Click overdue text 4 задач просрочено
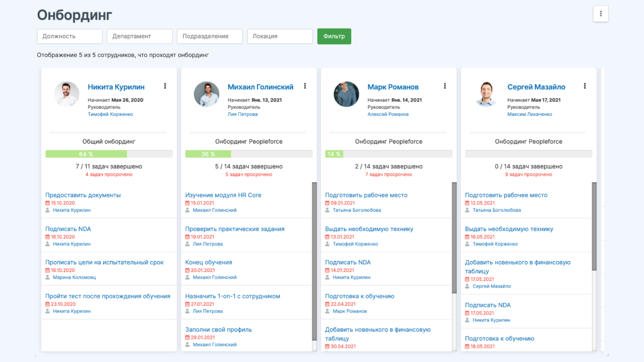The width and height of the screenshot is (644, 362). coord(109,175)
